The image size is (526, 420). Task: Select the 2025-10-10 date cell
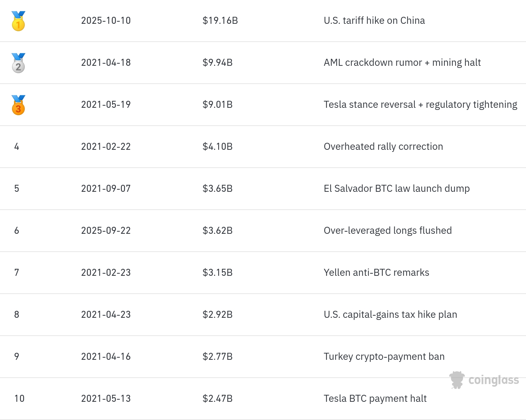click(106, 21)
